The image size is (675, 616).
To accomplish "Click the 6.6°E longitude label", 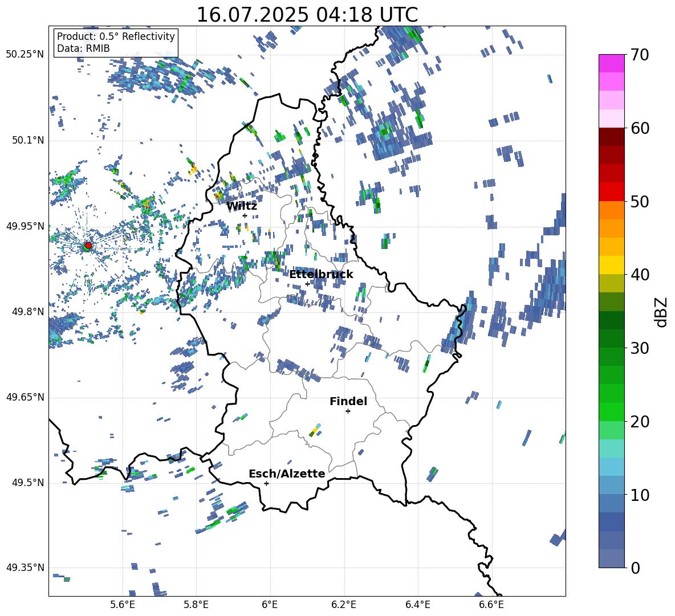I will pos(491,605).
